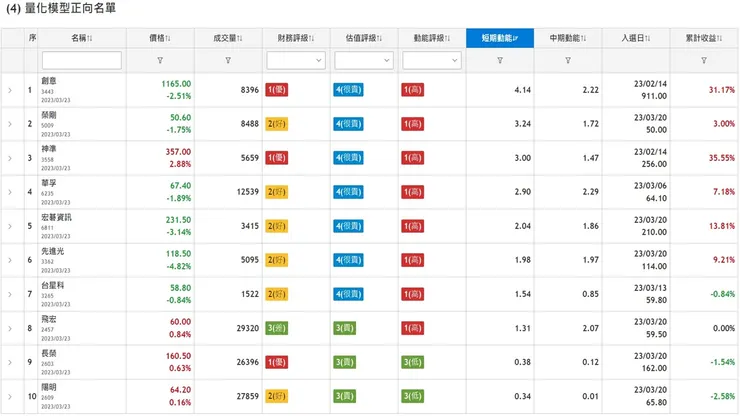The width and height of the screenshot is (740, 416).
Task: Select stock name 宏碁資訊
Action: 56,217
